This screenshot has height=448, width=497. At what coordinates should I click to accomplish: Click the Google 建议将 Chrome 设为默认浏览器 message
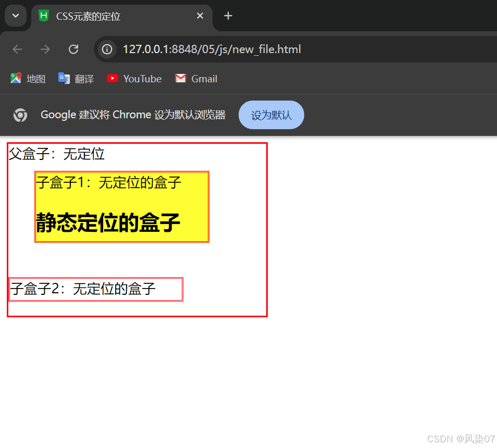pos(133,115)
